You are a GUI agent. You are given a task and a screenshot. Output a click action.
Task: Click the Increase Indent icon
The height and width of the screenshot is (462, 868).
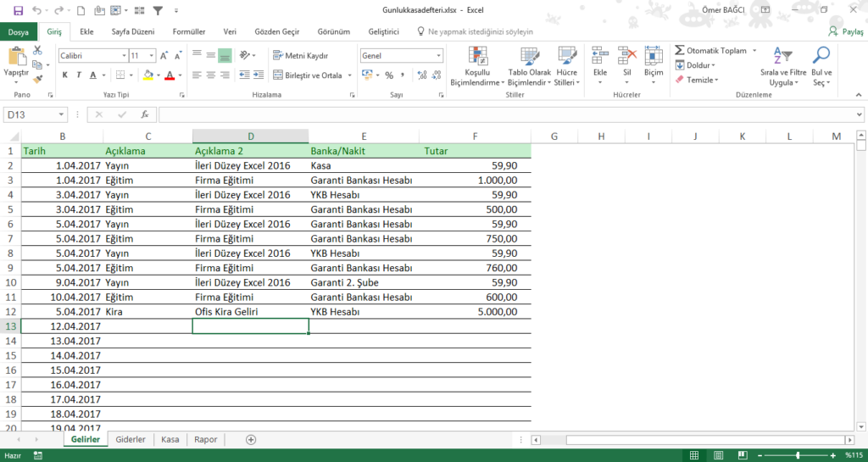pos(259,75)
